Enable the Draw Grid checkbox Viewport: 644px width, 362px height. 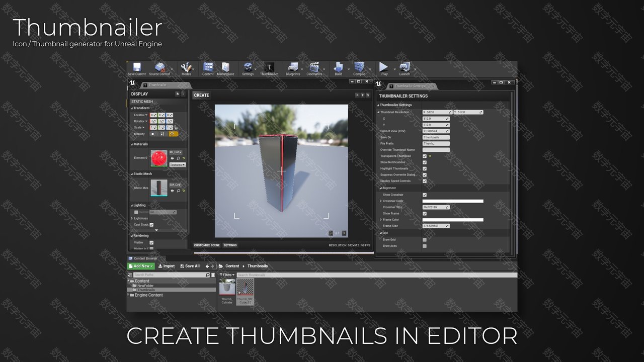click(425, 240)
